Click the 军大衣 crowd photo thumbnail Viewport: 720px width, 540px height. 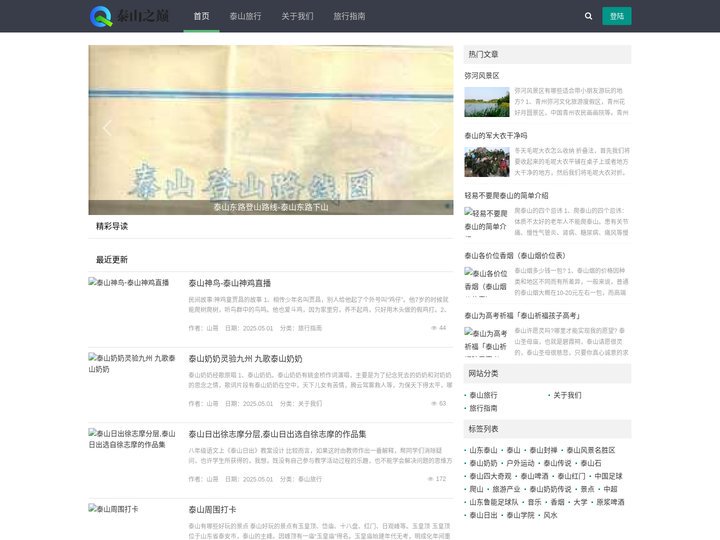click(487, 162)
